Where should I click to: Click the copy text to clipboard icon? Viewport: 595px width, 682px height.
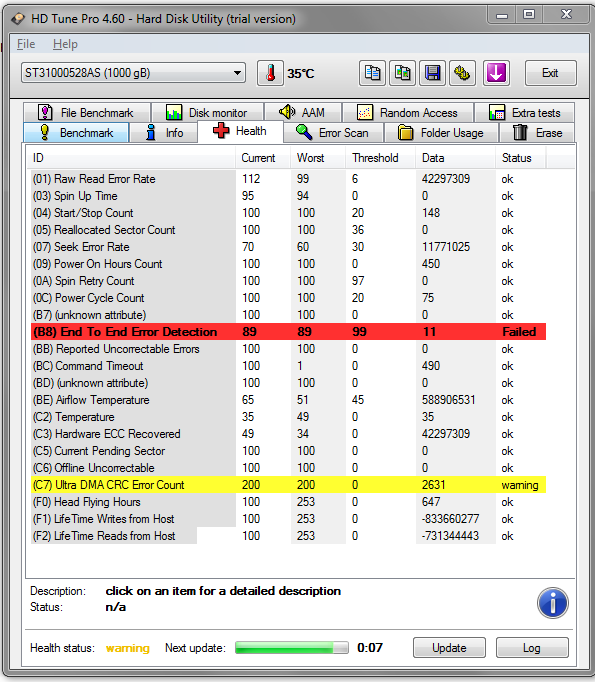(372, 73)
